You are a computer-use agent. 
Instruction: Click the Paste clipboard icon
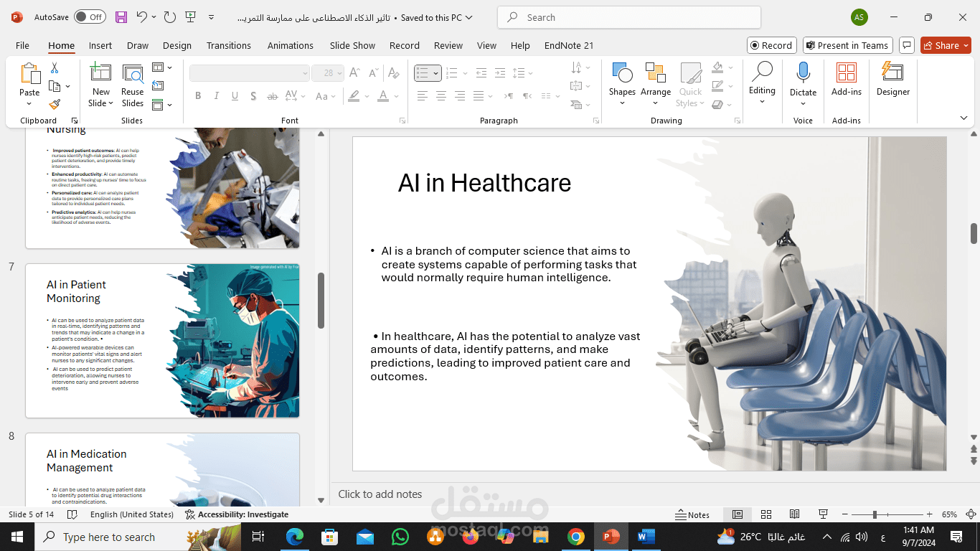click(x=29, y=74)
